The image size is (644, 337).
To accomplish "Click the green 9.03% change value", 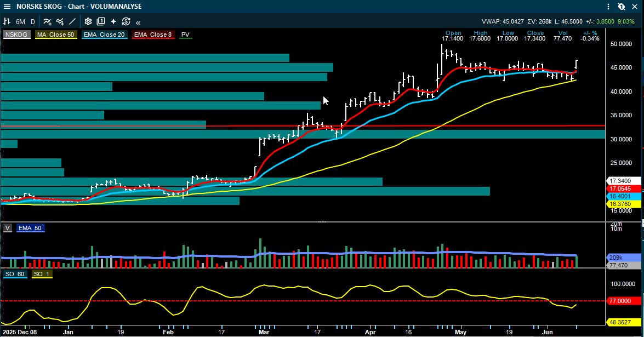I will (626, 22).
